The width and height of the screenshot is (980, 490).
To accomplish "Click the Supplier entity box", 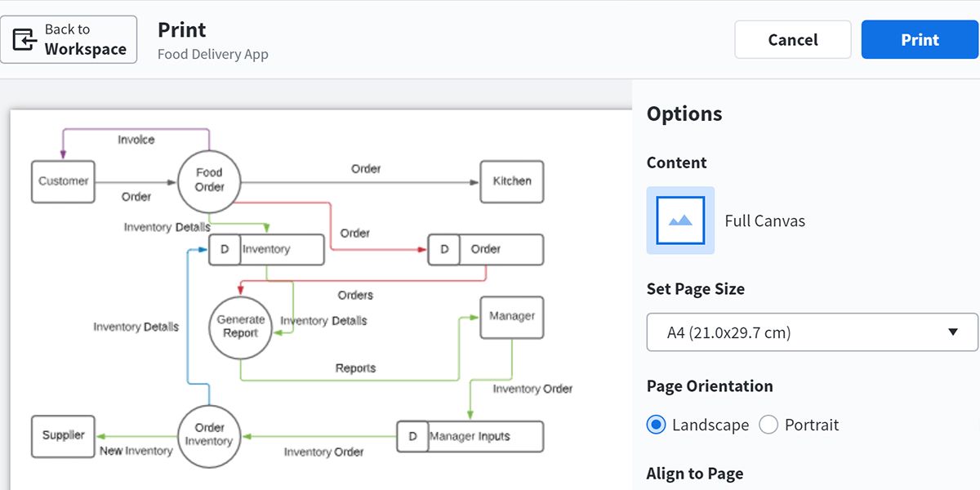I will click(63, 435).
